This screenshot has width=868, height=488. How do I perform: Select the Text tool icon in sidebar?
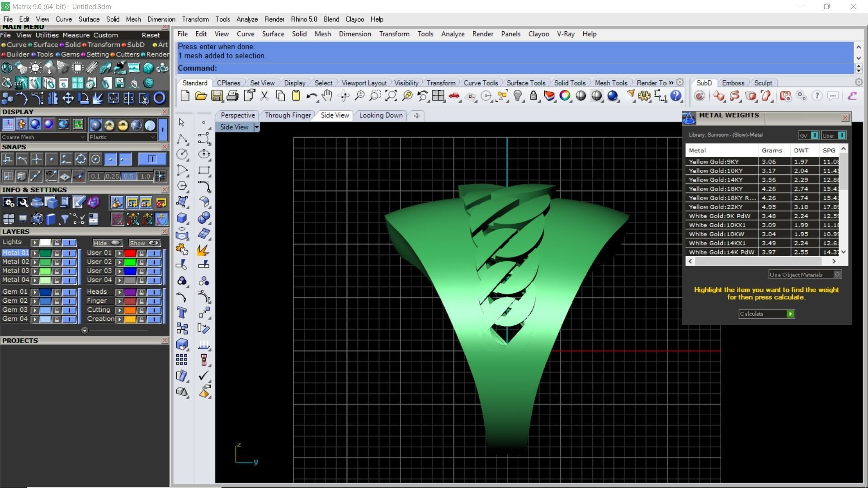tap(182, 313)
